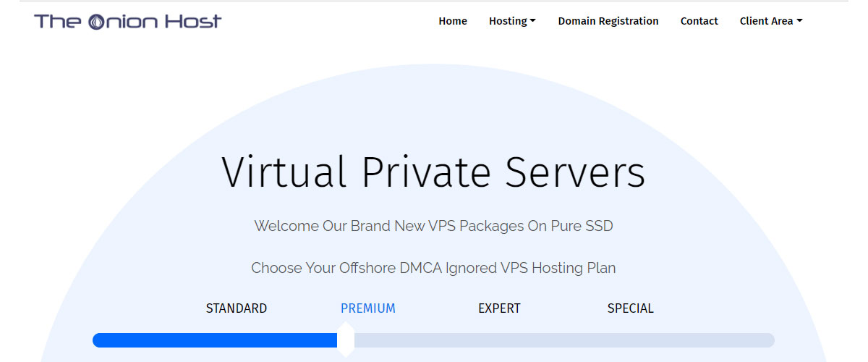The width and height of the screenshot is (868, 362).
Task: Click the far right end of plan slider
Action: 769,340
